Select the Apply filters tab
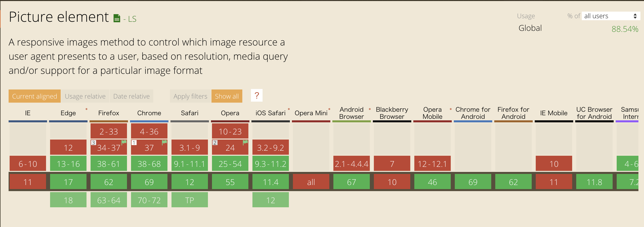Image resolution: width=644 pixels, height=227 pixels. click(x=190, y=96)
